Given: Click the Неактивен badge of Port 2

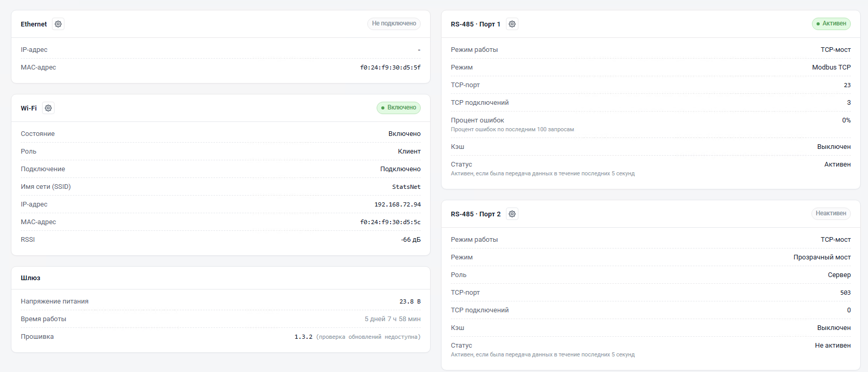Looking at the screenshot, I should [x=831, y=213].
